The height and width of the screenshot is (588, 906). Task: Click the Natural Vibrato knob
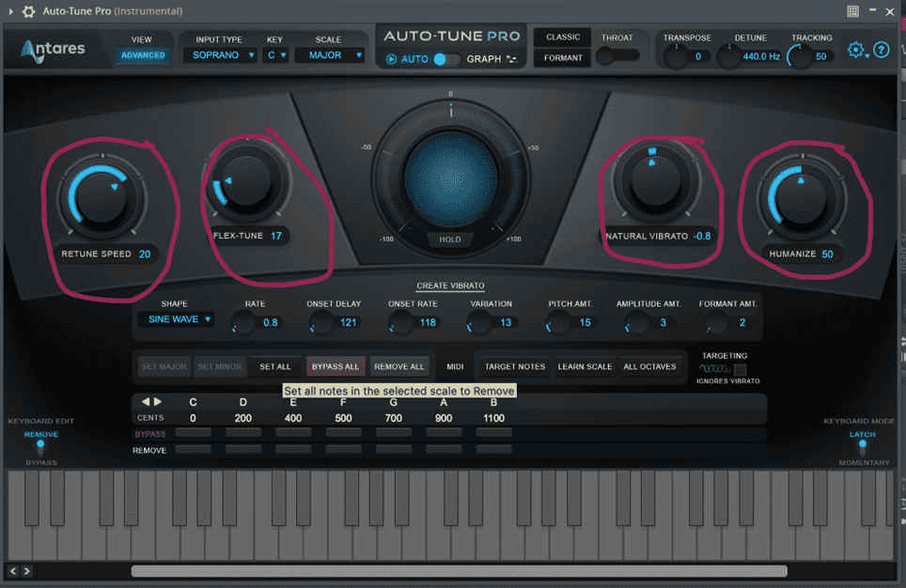pyautogui.click(x=654, y=180)
